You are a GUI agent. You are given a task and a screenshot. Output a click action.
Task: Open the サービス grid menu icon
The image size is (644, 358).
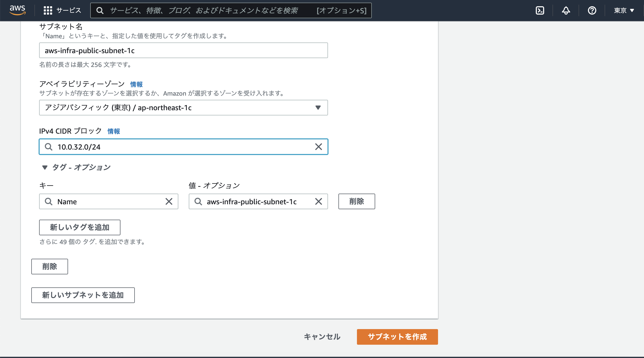[x=48, y=10]
